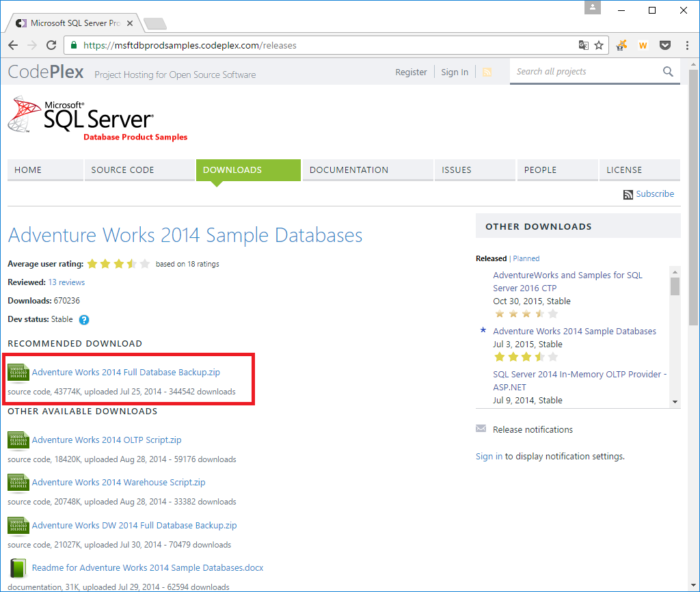
Task: Click the main page vertical scrollbar thumb
Action: coord(693,198)
